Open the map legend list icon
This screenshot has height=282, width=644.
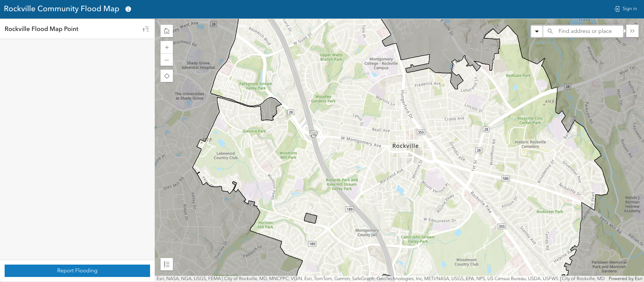coord(167,264)
